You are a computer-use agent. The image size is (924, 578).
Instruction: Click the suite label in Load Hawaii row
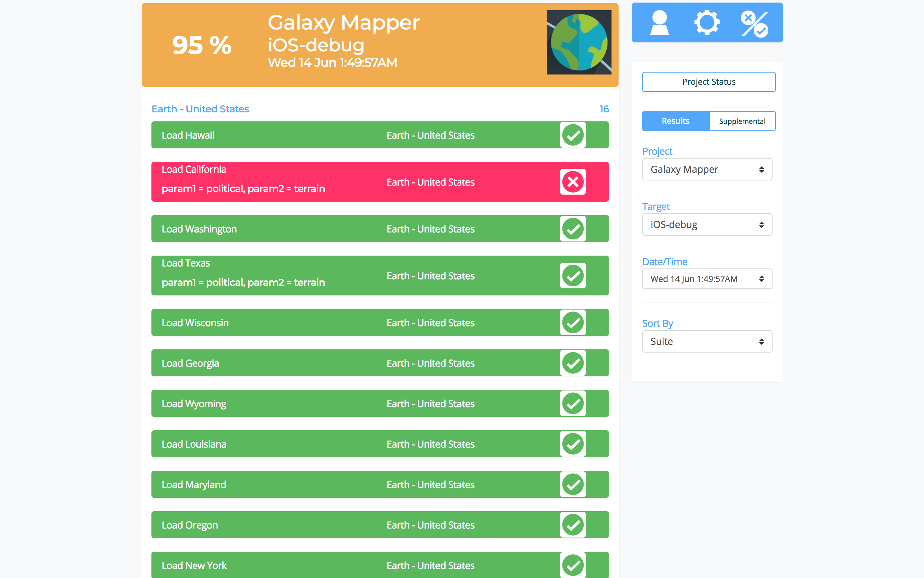coord(430,135)
